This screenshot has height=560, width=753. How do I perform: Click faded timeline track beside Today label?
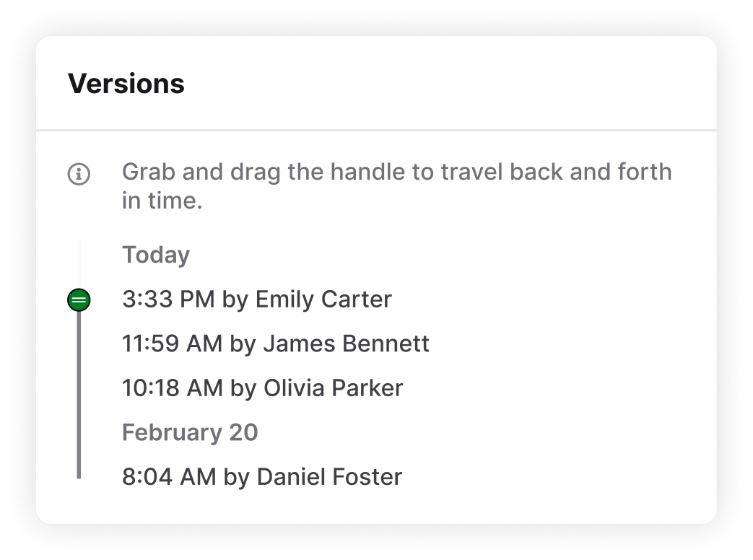click(x=79, y=261)
